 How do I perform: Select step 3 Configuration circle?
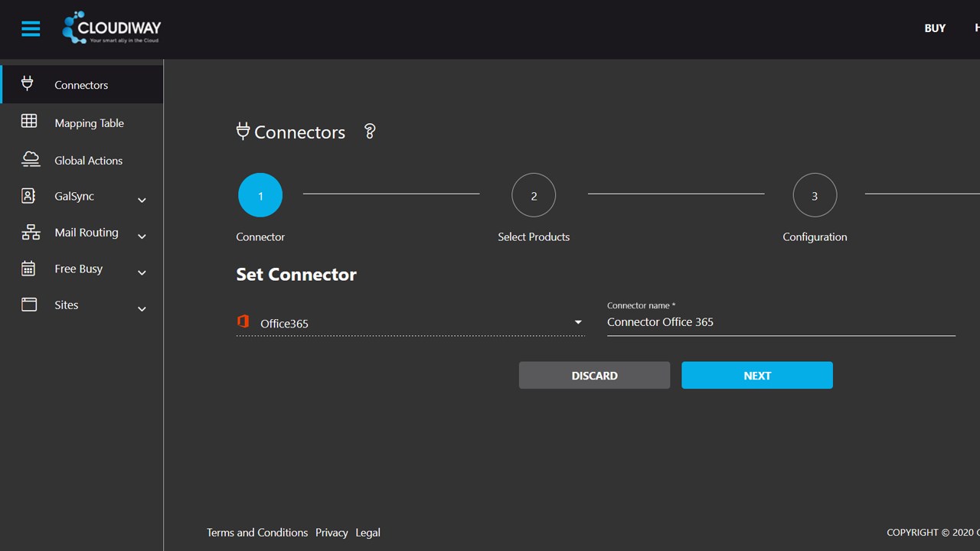815,195
